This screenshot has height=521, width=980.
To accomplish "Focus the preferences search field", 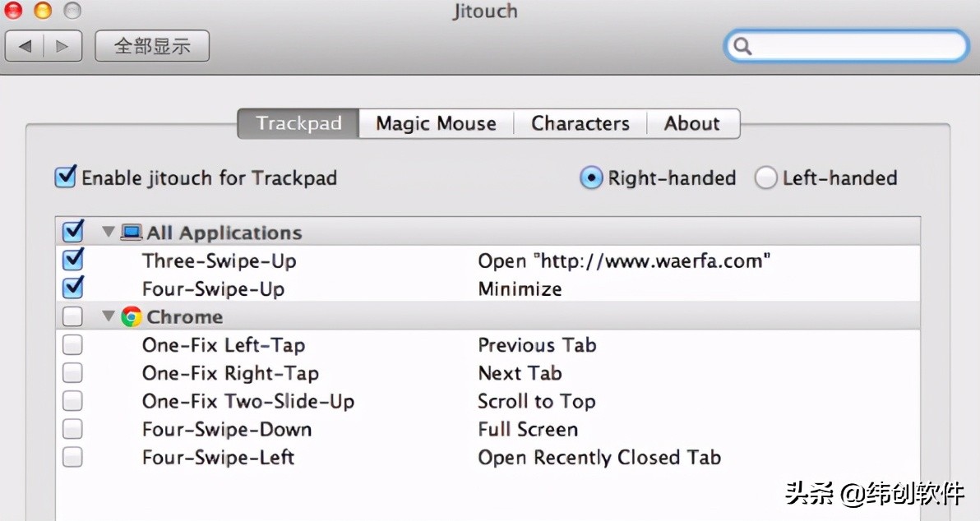I will coord(855,46).
